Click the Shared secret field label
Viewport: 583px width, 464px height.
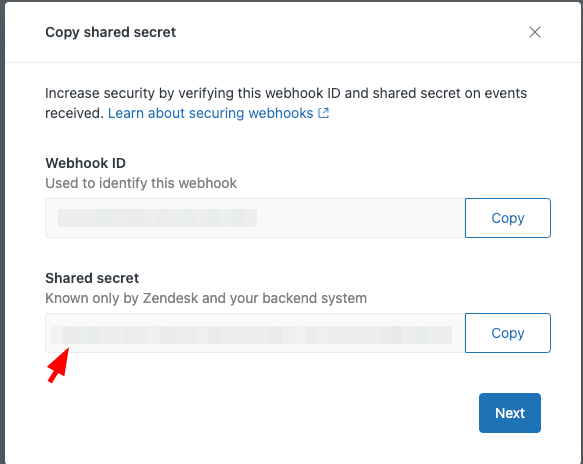pos(92,278)
